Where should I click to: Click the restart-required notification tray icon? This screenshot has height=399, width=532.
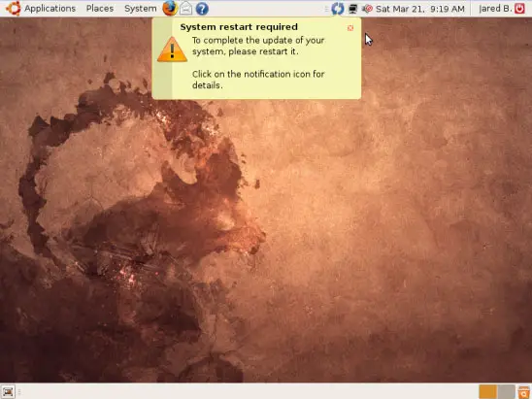pos(337,9)
